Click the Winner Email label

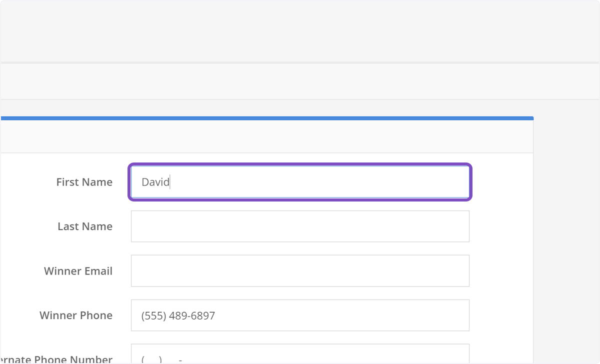point(78,270)
